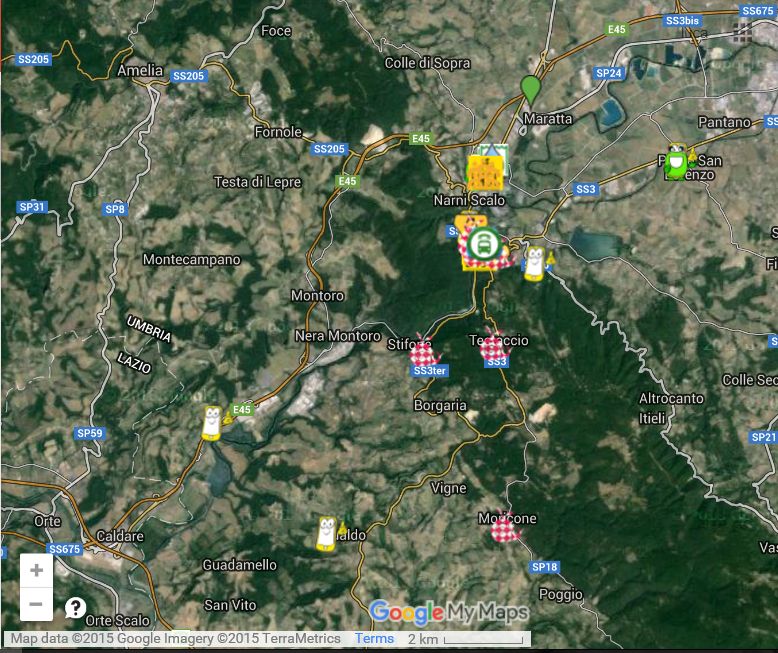Click the Pantano place label
The height and width of the screenshot is (653, 778).
724,122
